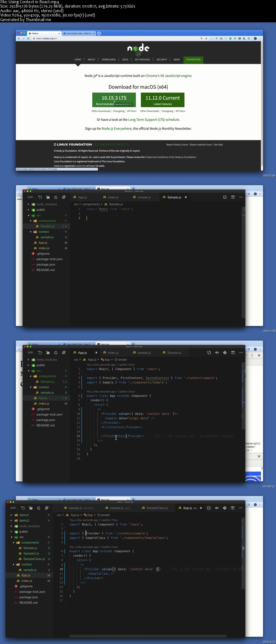Click diamond git icon in the FirstContext.Provider code window

tap(225, 353)
